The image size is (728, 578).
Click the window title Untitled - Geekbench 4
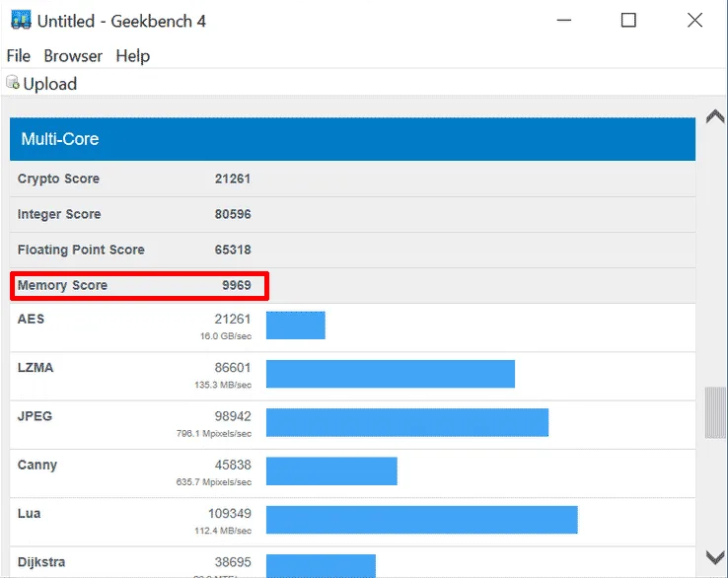[121, 22]
